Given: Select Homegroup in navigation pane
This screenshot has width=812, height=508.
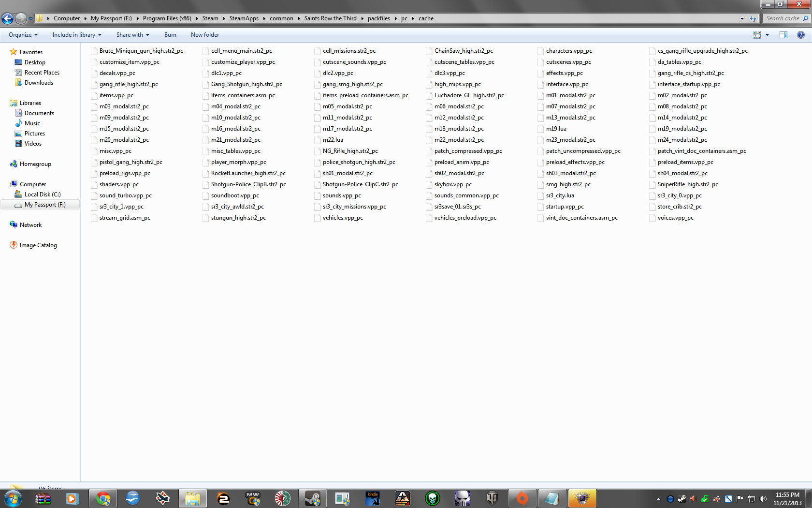Looking at the screenshot, I should tap(35, 164).
